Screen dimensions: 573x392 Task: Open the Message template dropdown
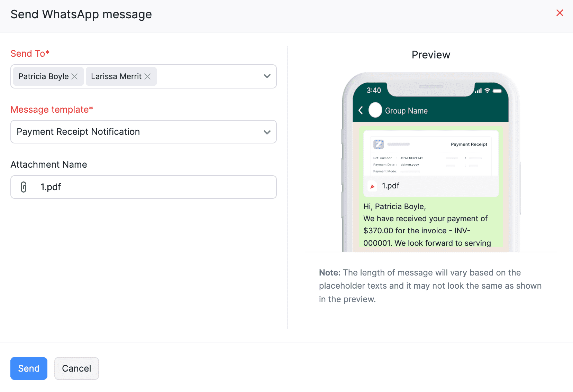coord(266,132)
